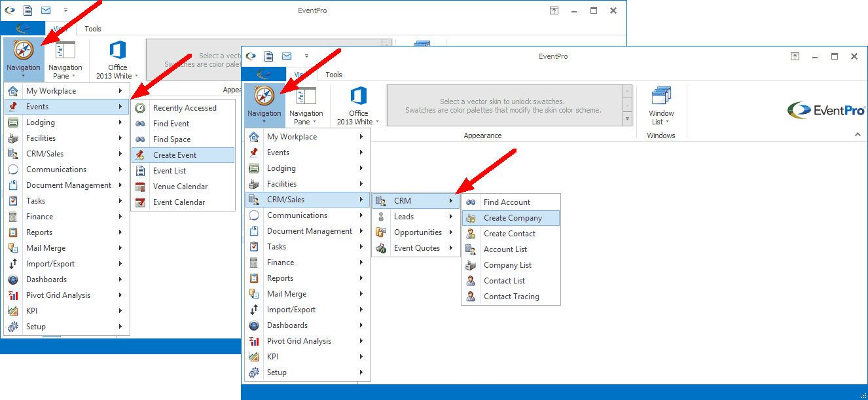Click mail envelope icon in back title bar
The width and height of the screenshot is (868, 400).
tap(46, 10)
